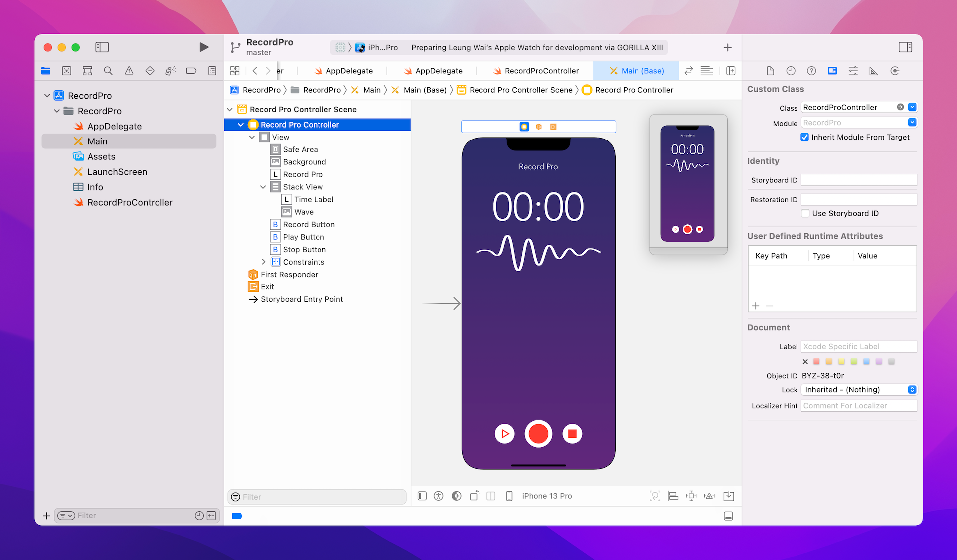Click the Add Editor on Right icon
Image resolution: width=957 pixels, height=560 pixels.
coord(731,71)
